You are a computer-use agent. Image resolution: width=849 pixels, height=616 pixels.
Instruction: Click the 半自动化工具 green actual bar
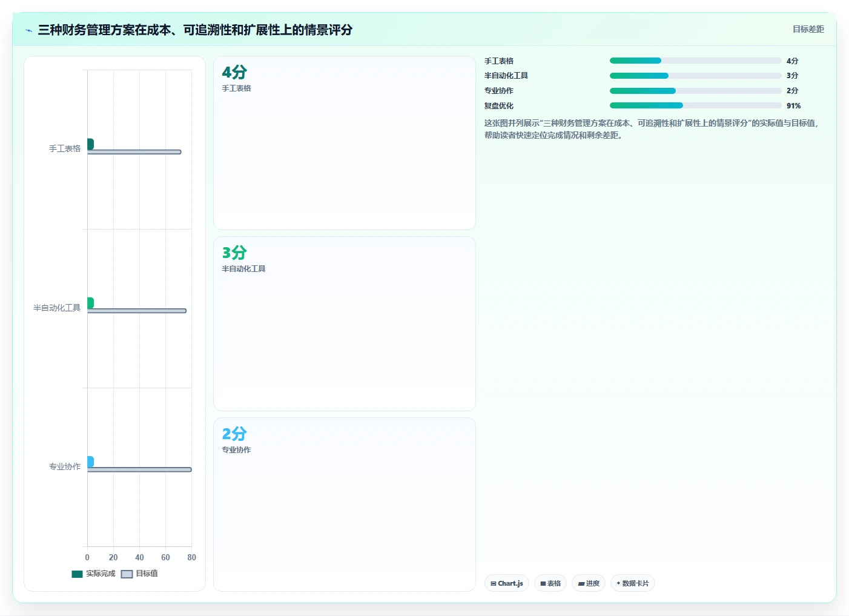[90, 303]
